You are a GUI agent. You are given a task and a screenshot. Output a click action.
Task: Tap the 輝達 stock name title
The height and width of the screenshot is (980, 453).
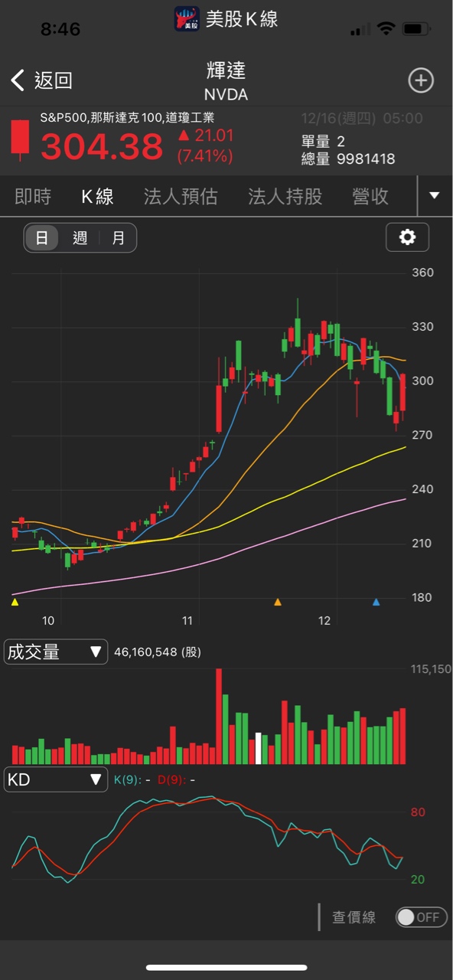(x=226, y=71)
